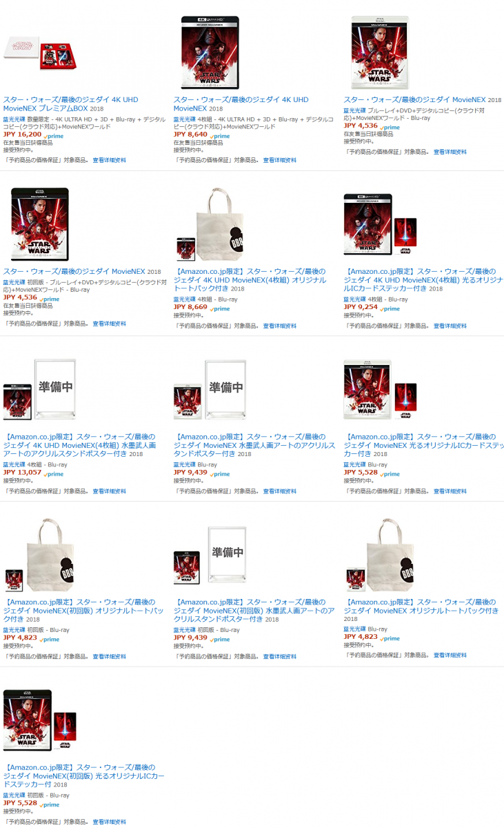Click the prime badge next to JPY 8,640
The width and height of the screenshot is (504, 828).
pos(221,136)
